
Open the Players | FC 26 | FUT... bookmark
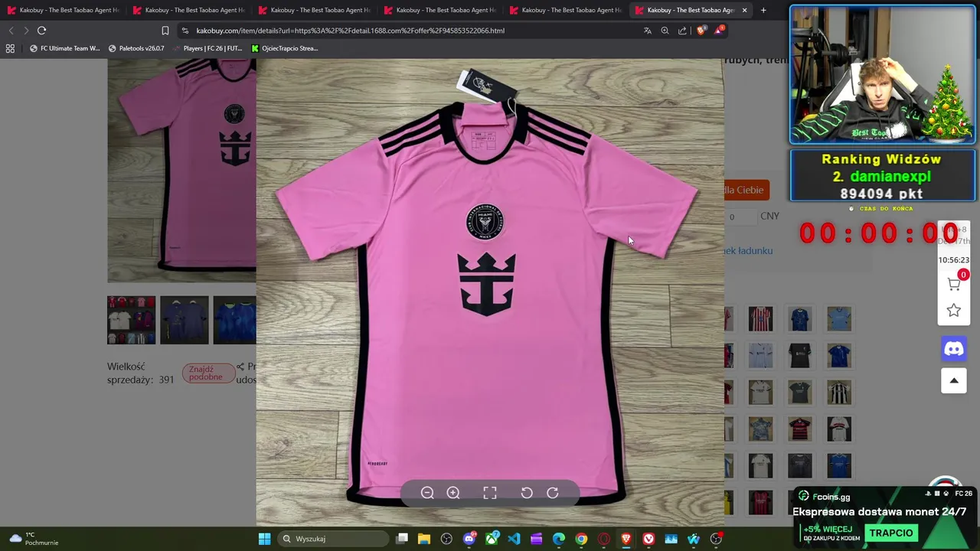point(207,48)
